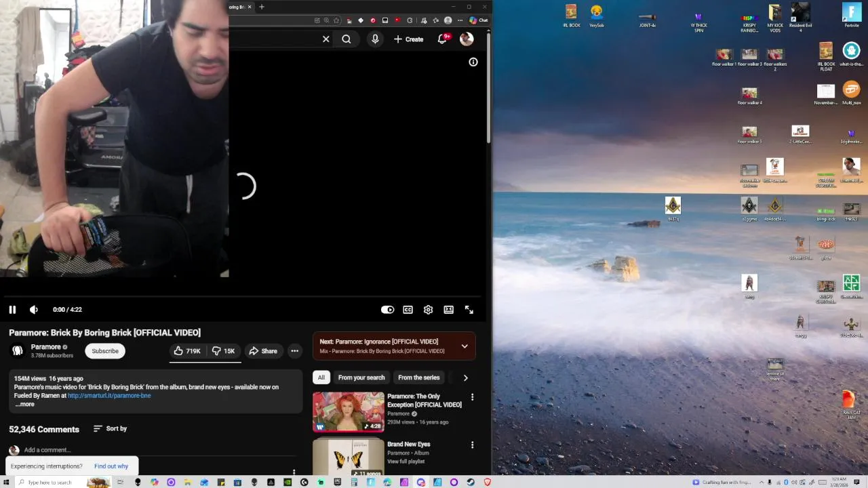Clear the YouTube search box with X

(325, 39)
